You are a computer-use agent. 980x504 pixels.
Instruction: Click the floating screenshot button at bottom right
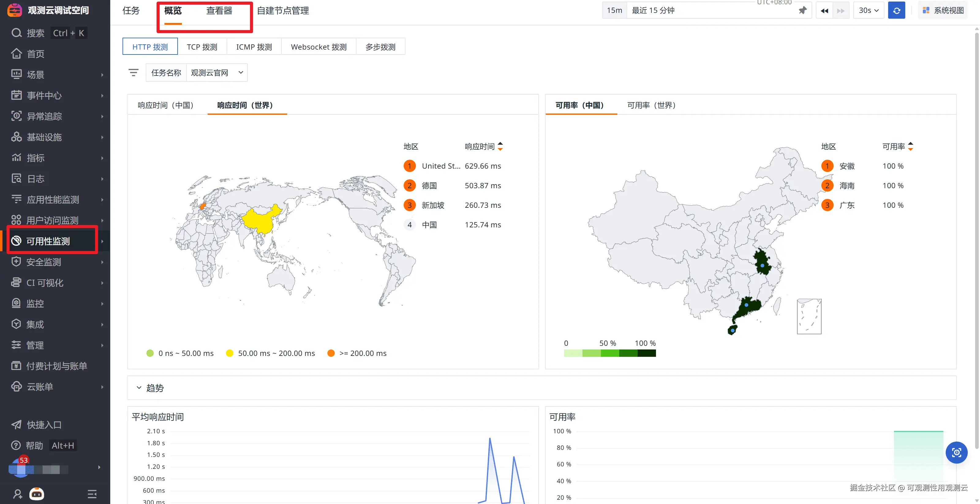(956, 452)
